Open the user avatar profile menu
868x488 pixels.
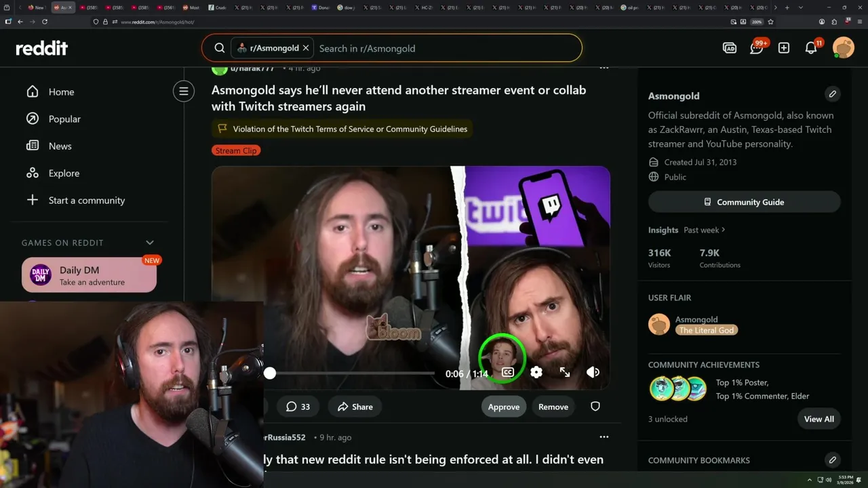coord(844,48)
